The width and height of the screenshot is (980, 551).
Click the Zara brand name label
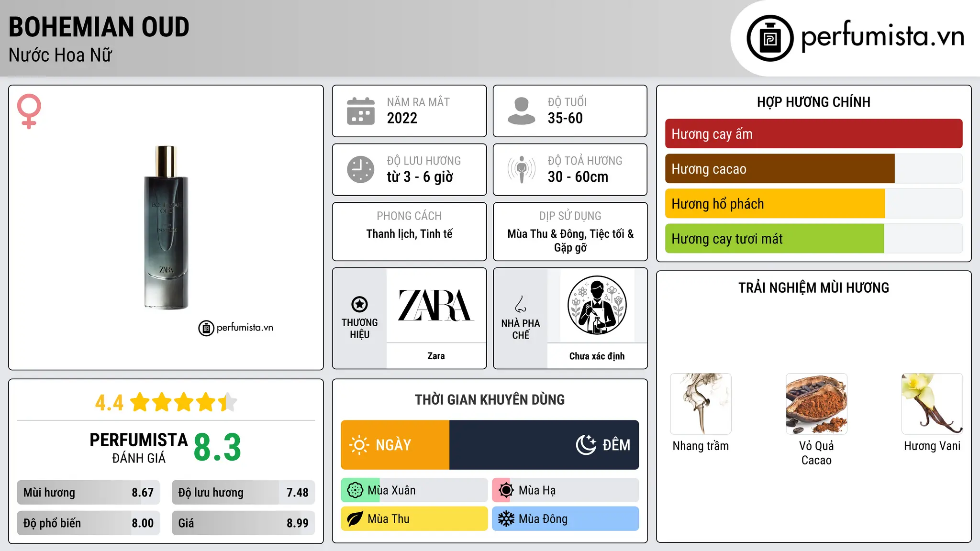coord(436,356)
